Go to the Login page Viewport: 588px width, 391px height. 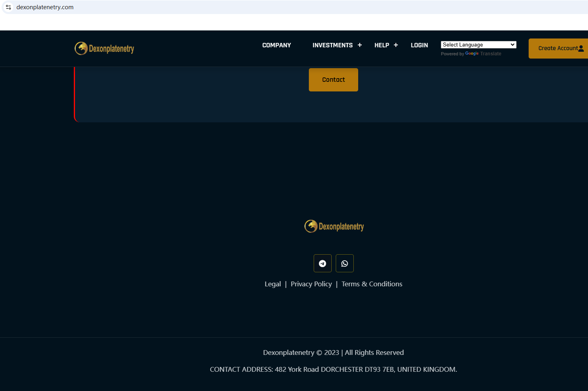coord(420,45)
